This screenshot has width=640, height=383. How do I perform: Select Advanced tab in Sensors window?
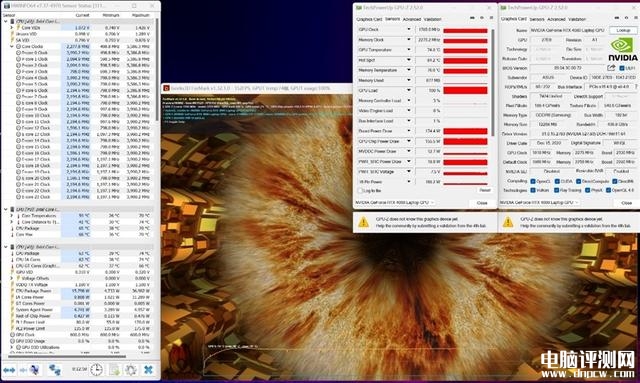coord(411,19)
